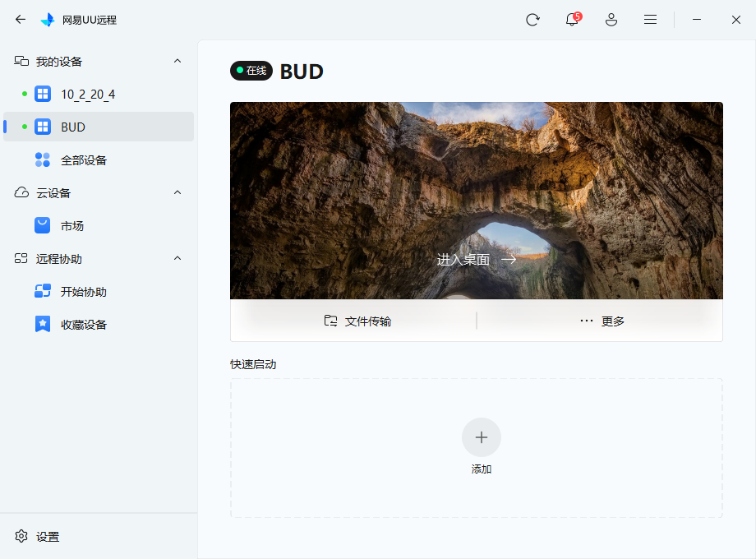
Task: Click the back arrow in title bar
Action: (21, 20)
